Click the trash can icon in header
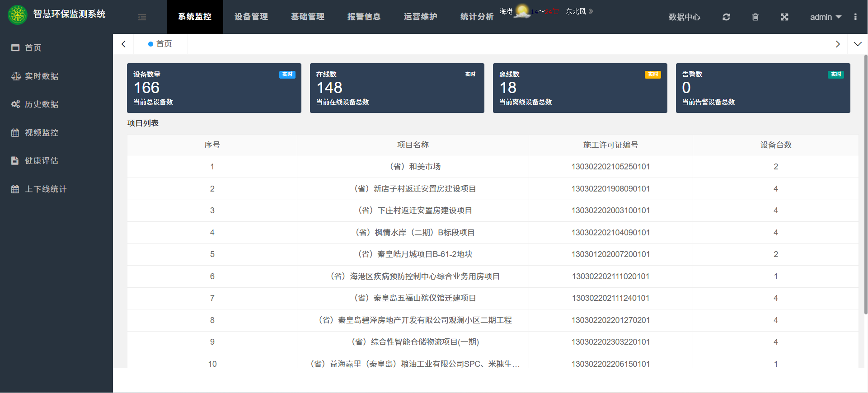The width and height of the screenshot is (868, 393). tap(755, 17)
